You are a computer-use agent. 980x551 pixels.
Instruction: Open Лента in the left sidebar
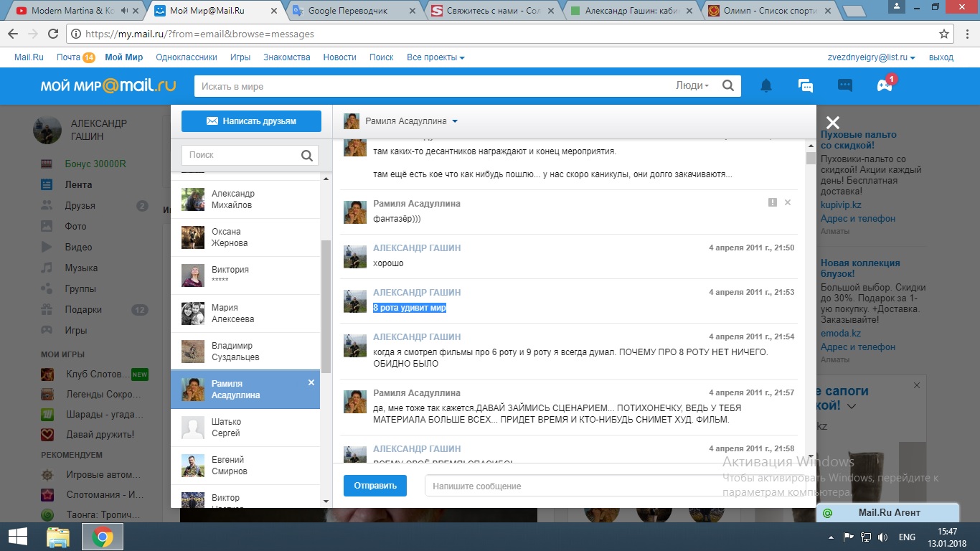pos(78,184)
